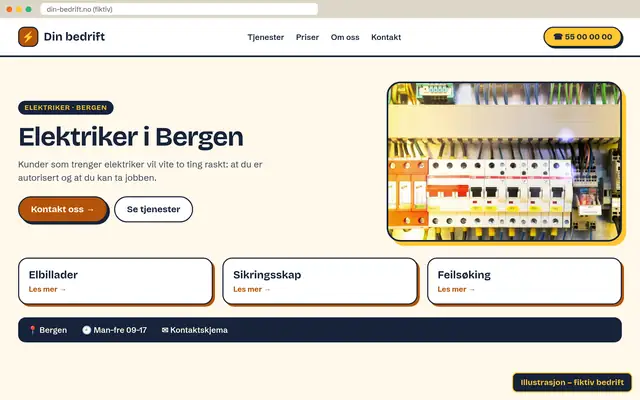Viewport: 640px width, 400px height.
Task: Click the yellow minimize window dot
Action: (19, 9)
